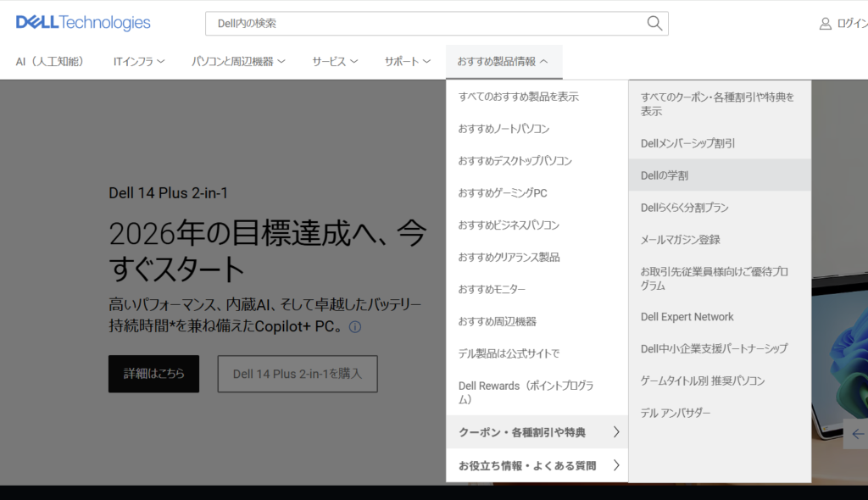The height and width of the screenshot is (500, 868).
Task: Open AI（人工知能） in navigation
Action: tap(52, 61)
